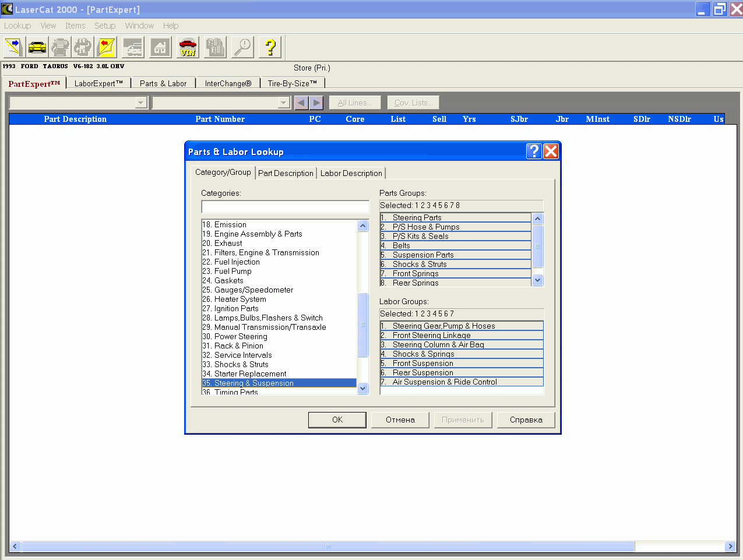Switch to the LaborExpert tab
The width and height of the screenshot is (743, 560).
(x=98, y=83)
